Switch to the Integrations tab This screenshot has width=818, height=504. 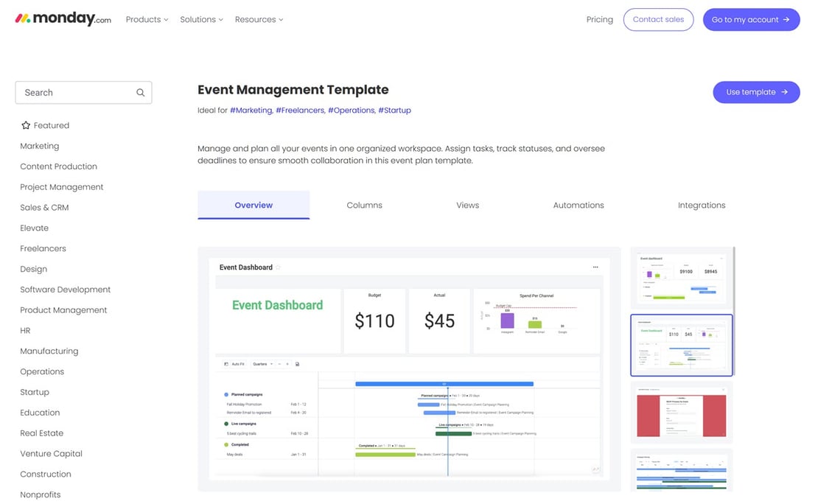coord(702,205)
